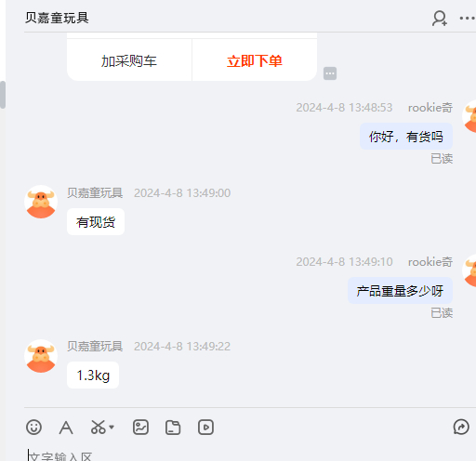Image resolution: width=476 pixels, height=461 pixels.
Task: Open the emoji picker
Action: tap(33, 428)
